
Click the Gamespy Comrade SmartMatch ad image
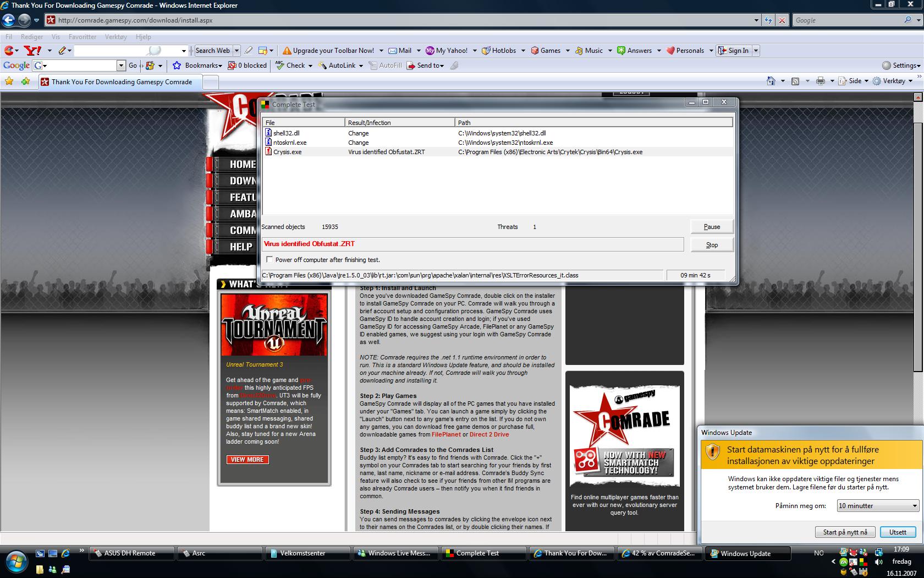(625, 435)
